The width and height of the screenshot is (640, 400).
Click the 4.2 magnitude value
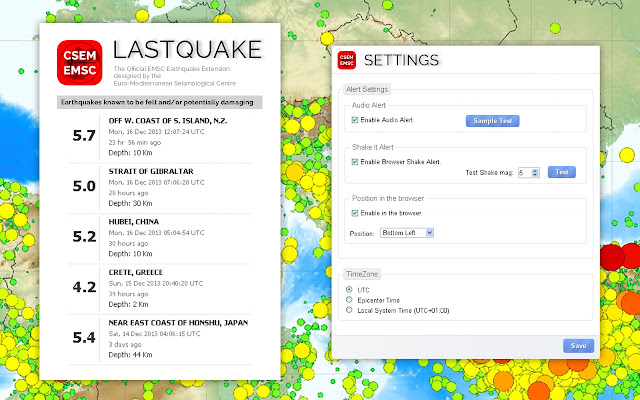(x=84, y=287)
